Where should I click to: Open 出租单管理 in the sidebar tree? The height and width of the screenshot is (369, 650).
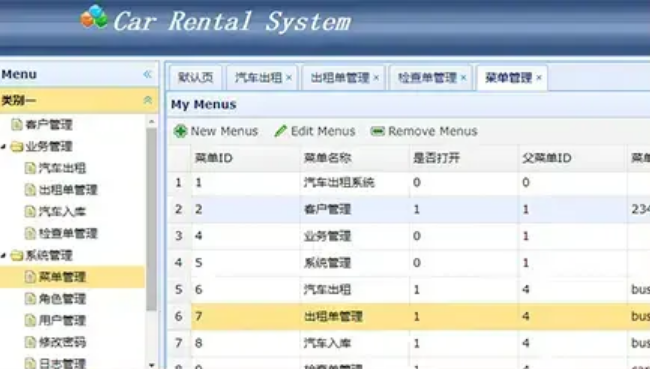68,190
